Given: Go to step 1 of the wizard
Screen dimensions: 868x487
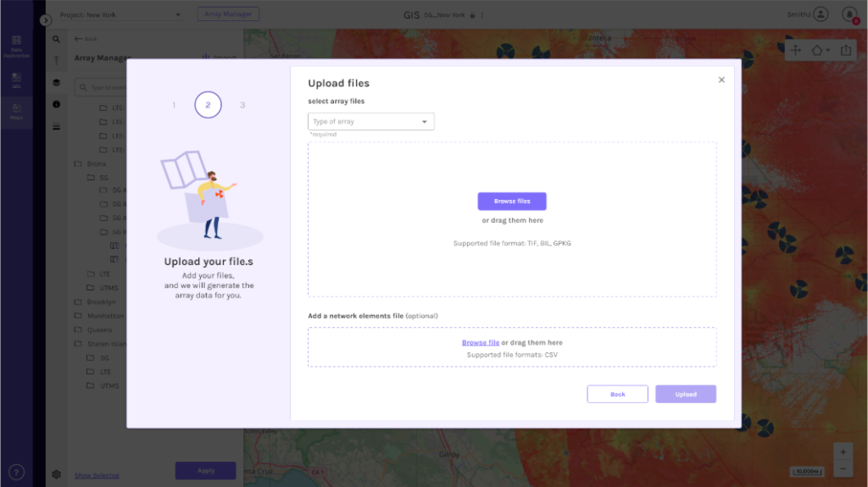Looking at the screenshot, I should 174,105.
